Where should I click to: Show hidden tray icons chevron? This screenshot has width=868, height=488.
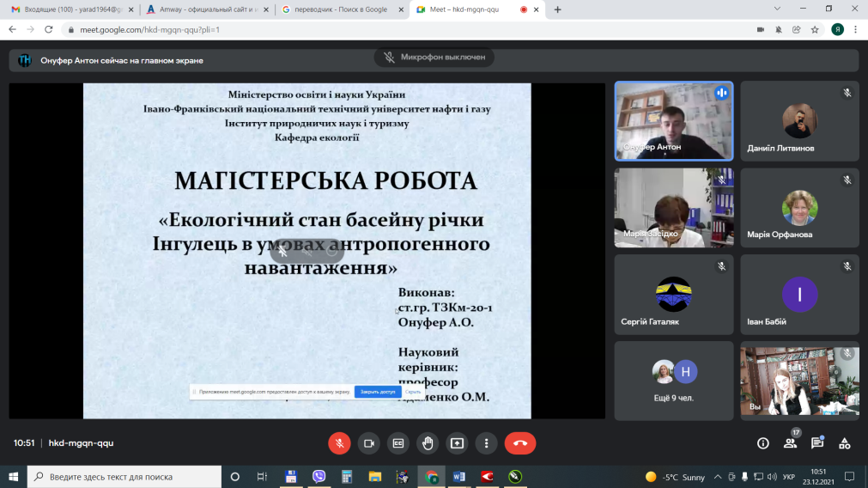(718, 476)
